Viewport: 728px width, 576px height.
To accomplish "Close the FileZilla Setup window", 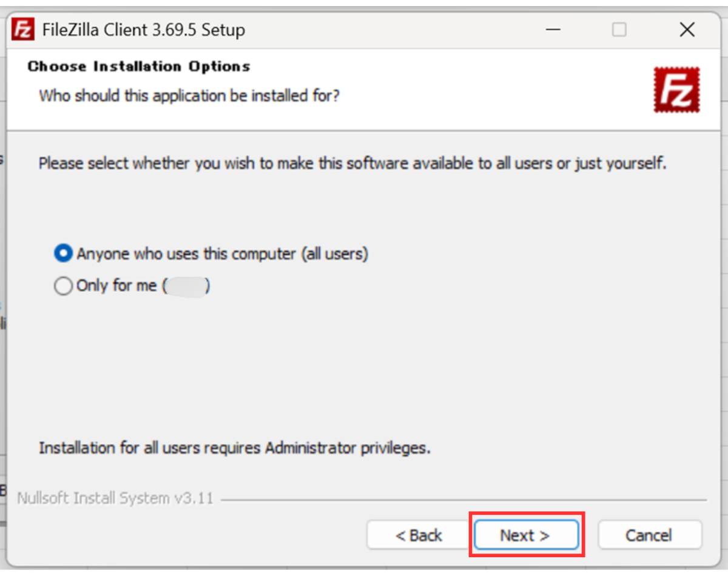I will (x=687, y=30).
